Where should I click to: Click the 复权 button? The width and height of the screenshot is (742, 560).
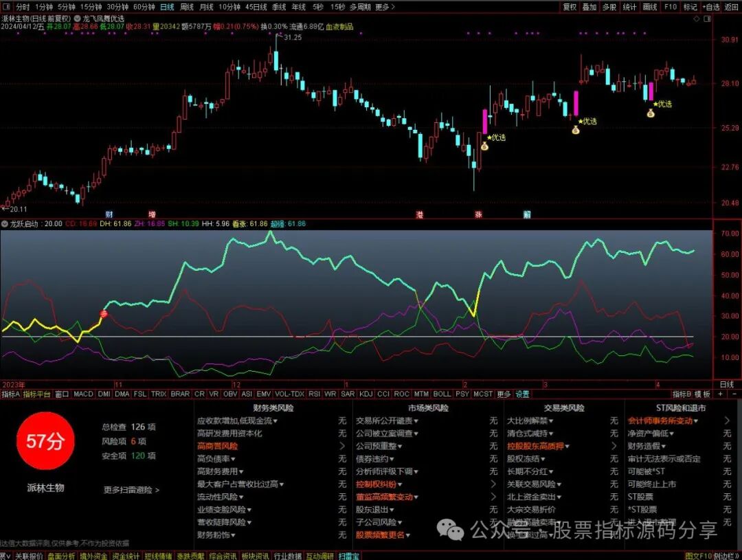(x=570, y=7)
